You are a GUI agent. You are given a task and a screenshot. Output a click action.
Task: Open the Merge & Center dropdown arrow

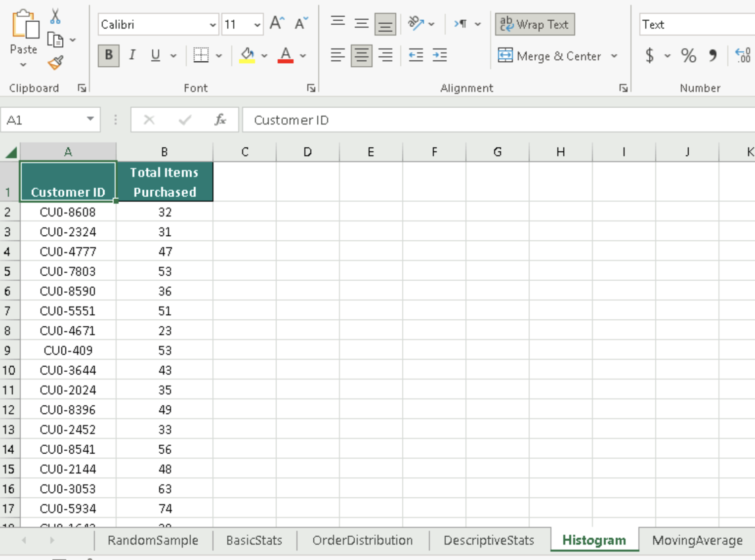pyautogui.click(x=614, y=56)
